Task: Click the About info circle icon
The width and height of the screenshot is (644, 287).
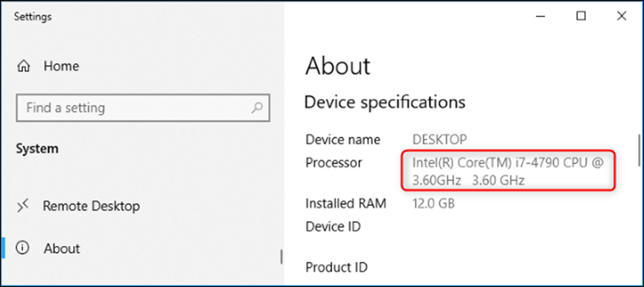Action: [23, 248]
